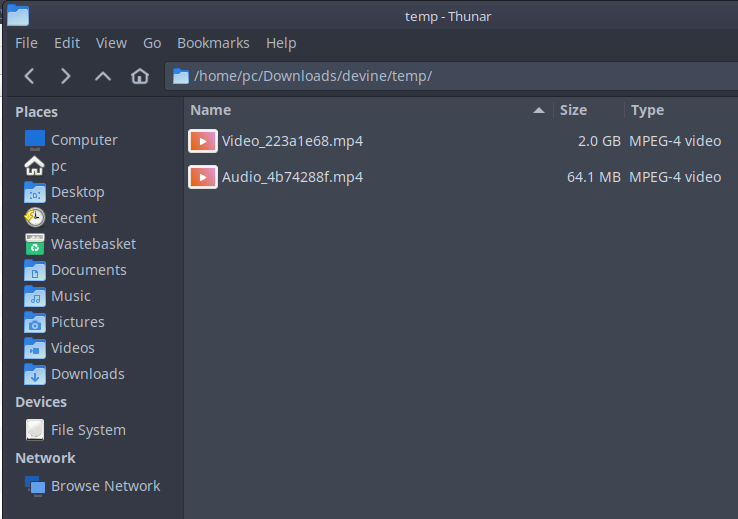Select the Audio_4b74288f.mp4 file icon
The width and height of the screenshot is (738, 519).
[x=202, y=177]
